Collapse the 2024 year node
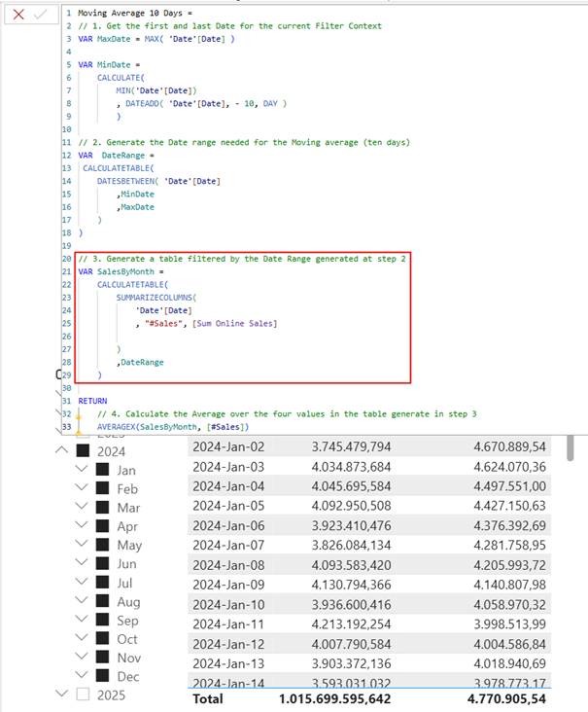 (x=61, y=450)
